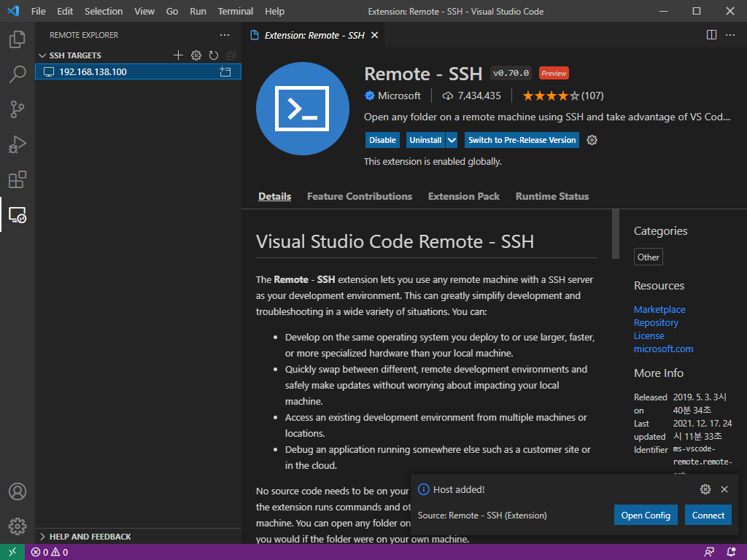Open editor more actions ellipsis
This screenshot has width=747, height=560.
point(730,35)
